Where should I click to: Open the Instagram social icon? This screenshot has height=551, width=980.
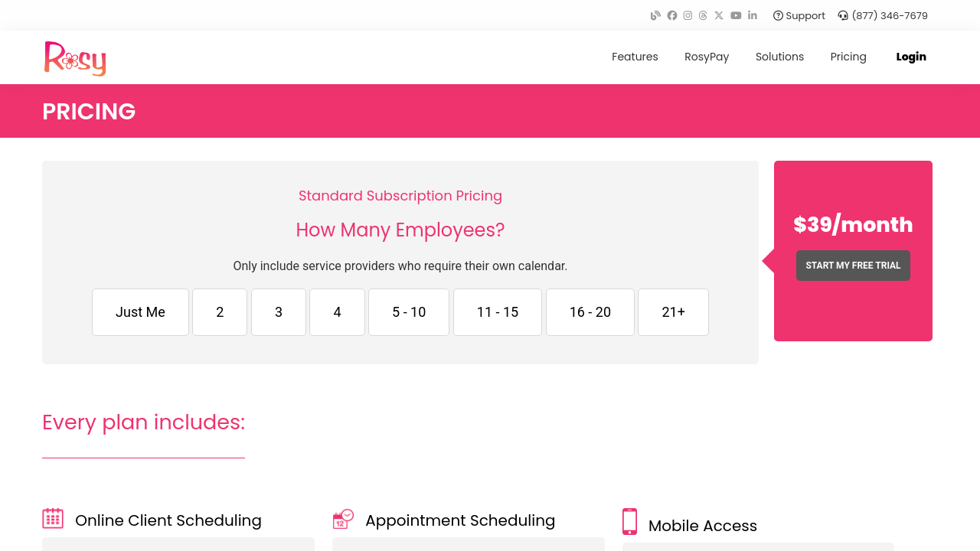coord(688,15)
